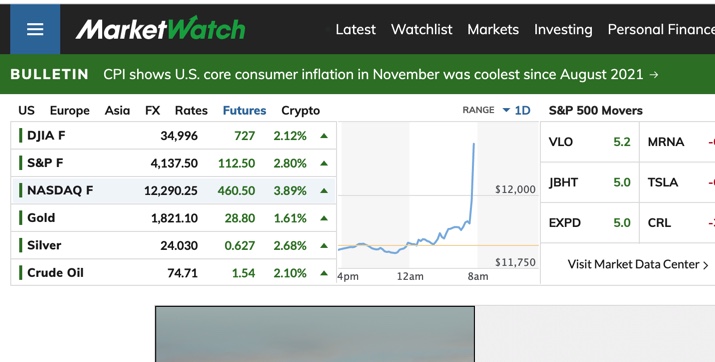Image resolution: width=715 pixels, height=362 pixels.
Task: Select the Europe market tab
Action: click(70, 110)
